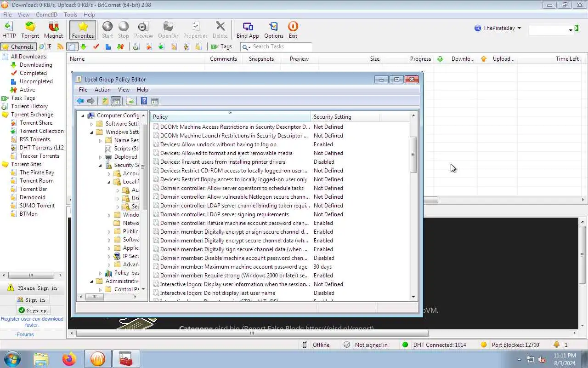Expand the Name Res tree node
588x368 pixels.
coord(100,140)
